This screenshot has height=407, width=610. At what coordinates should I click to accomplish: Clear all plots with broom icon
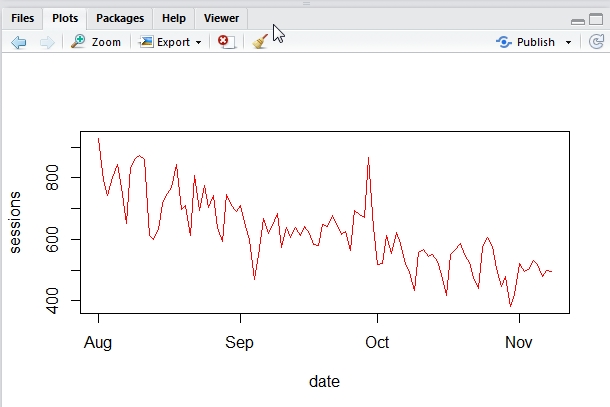[x=260, y=42]
